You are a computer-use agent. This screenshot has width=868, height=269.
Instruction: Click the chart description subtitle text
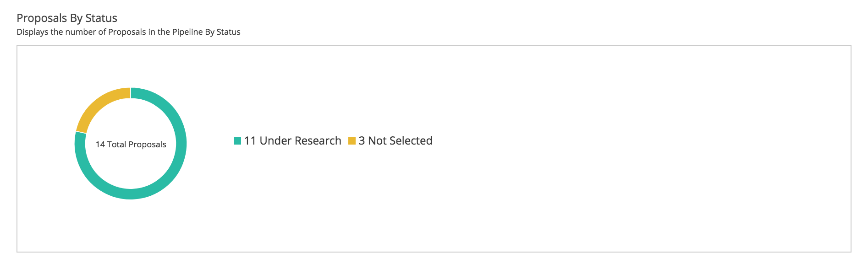click(128, 32)
